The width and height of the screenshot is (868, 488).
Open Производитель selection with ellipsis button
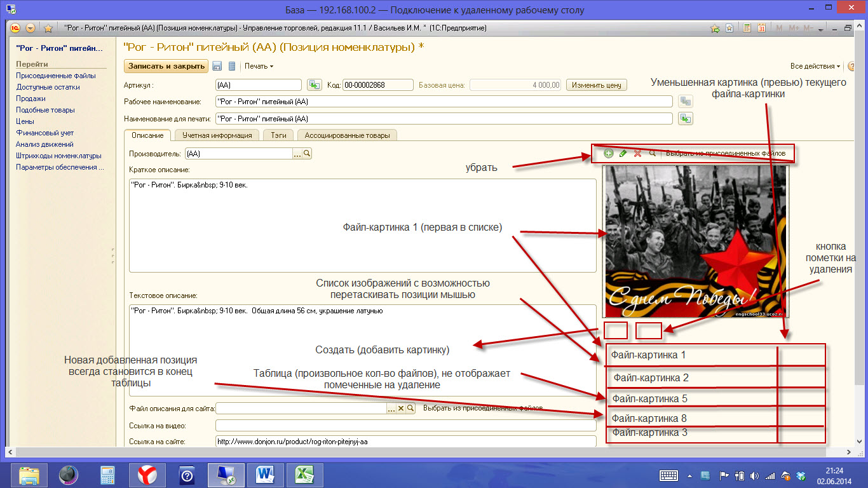[x=297, y=153]
